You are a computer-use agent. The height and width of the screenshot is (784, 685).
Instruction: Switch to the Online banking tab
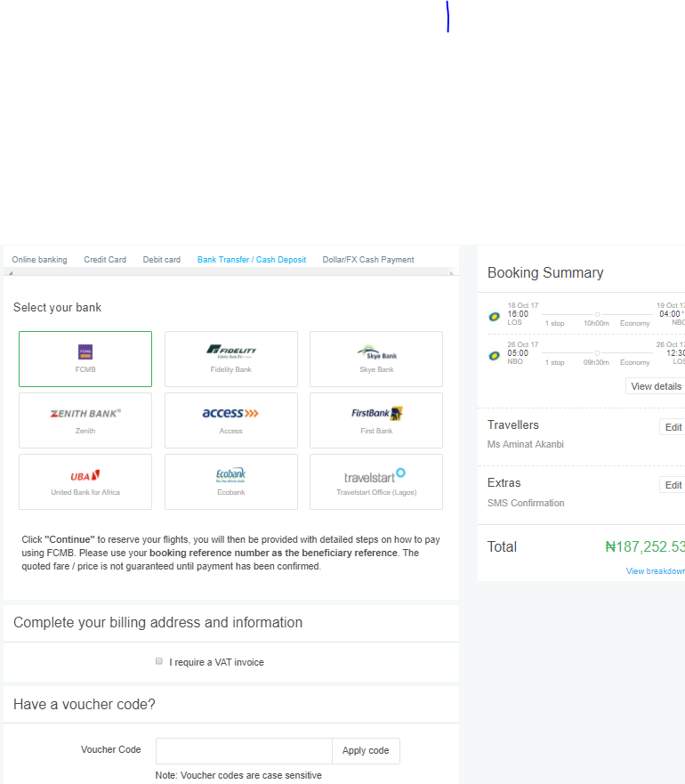39,260
